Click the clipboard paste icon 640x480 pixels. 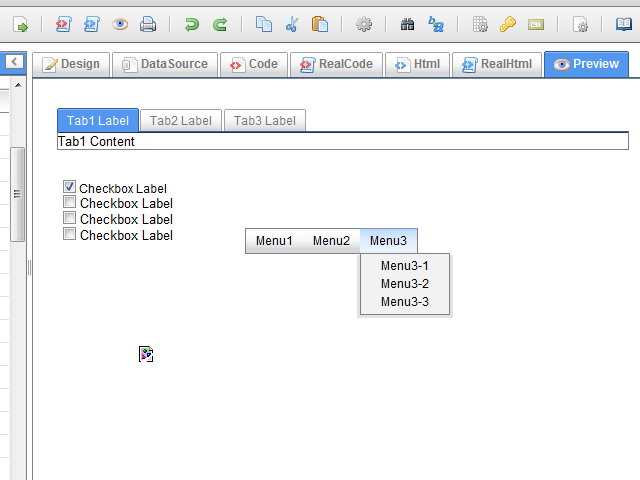click(320, 24)
